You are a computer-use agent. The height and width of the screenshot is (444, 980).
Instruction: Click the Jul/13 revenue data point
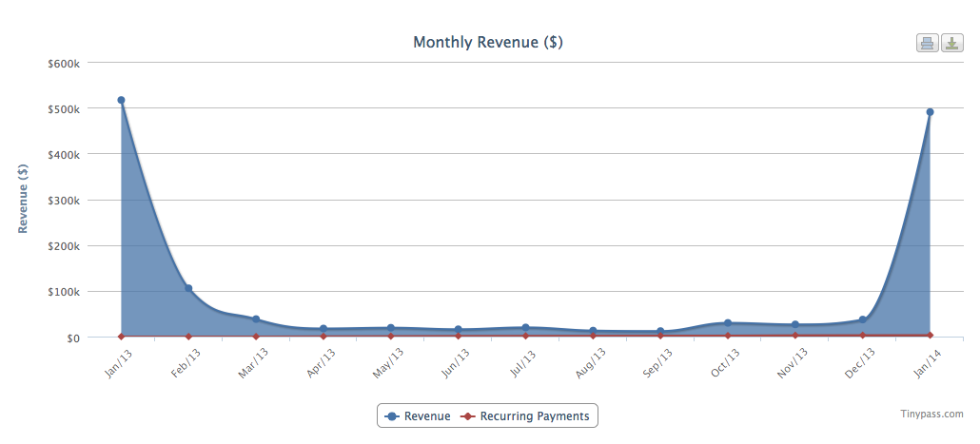525,328
